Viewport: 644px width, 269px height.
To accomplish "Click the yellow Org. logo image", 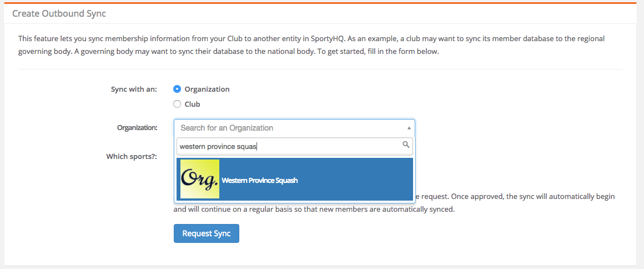I will pos(200,180).
